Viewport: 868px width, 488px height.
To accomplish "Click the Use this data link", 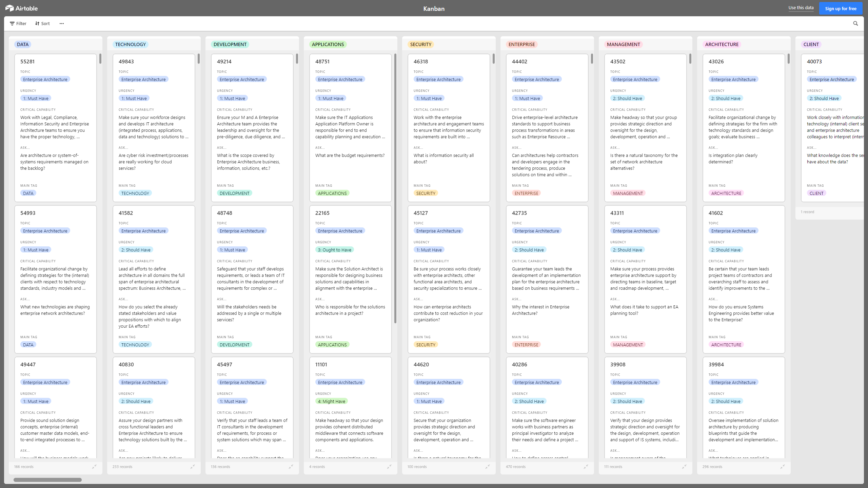I will coord(801,8).
